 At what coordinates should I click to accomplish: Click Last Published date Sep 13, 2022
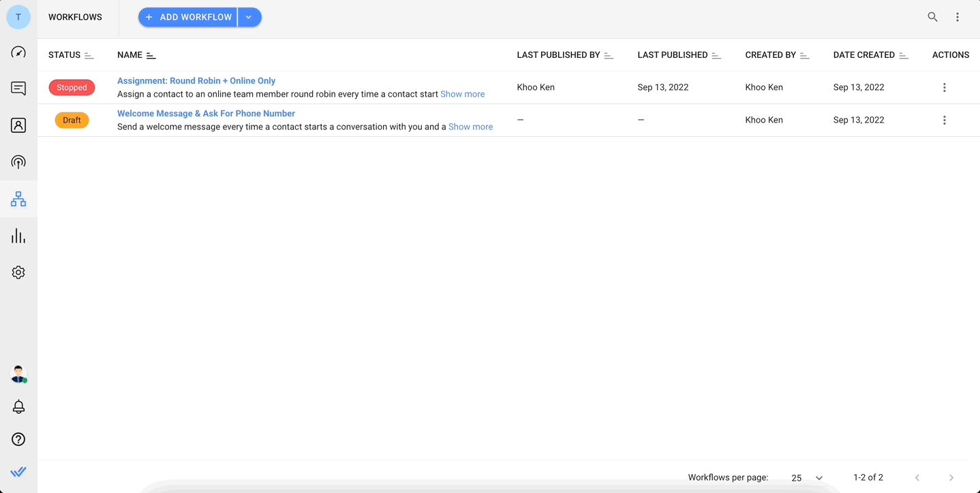(x=662, y=87)
